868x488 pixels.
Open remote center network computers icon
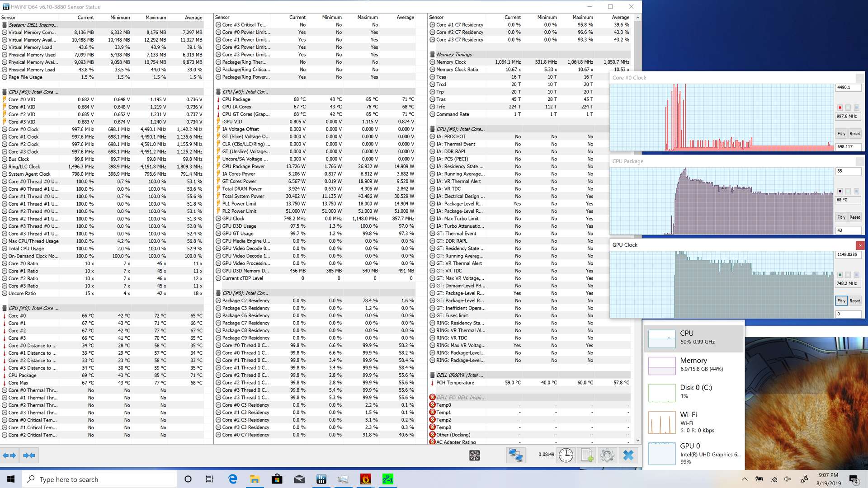[515, 455]
